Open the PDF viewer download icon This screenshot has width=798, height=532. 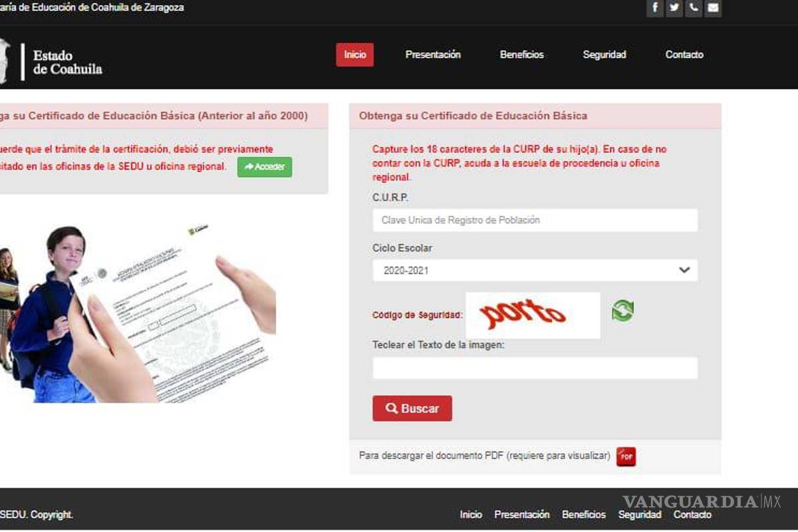click(x=625, y=457)
